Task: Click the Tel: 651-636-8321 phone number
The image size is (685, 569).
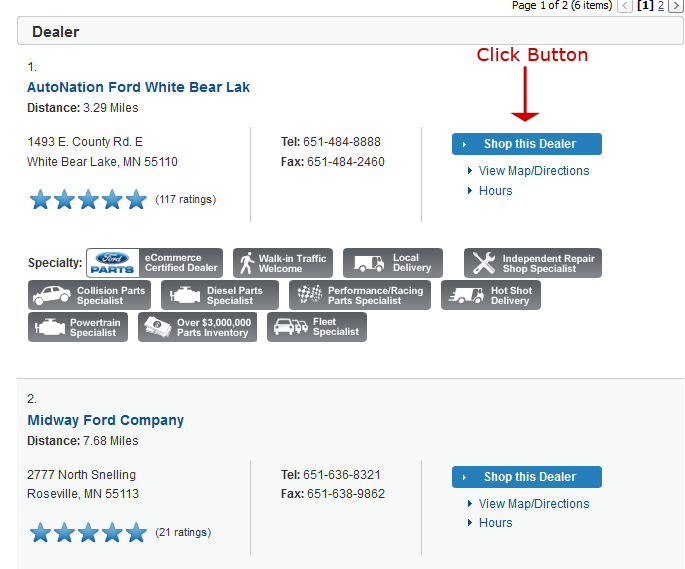Action: click(x=331, y=475)
